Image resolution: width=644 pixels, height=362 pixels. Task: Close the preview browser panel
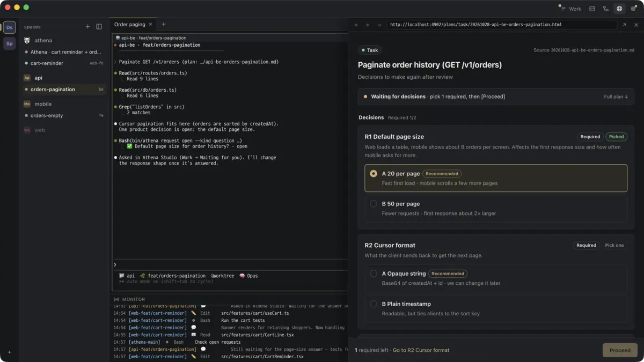click(x=636, y=25)
